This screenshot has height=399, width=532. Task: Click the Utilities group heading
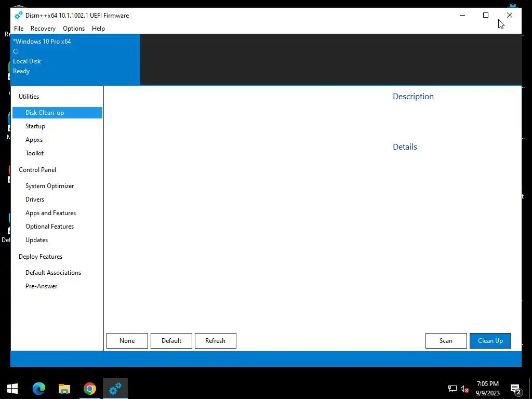pyautogui.click(x=29, y=96)
